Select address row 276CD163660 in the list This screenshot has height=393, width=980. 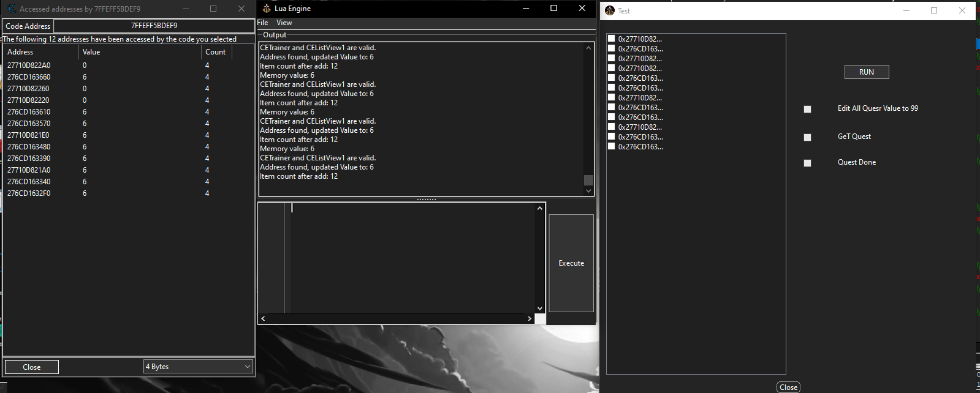[x=29, y=77]
